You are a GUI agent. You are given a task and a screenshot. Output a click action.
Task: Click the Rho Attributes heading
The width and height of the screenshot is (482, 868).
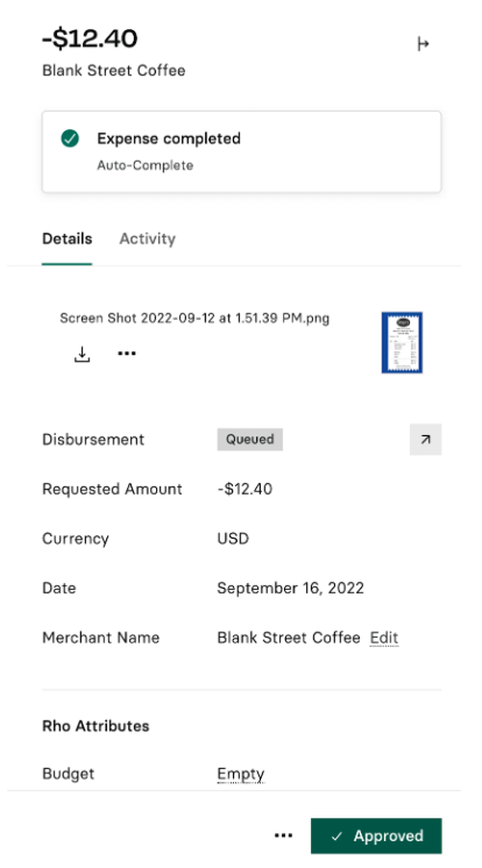point(96,726)
